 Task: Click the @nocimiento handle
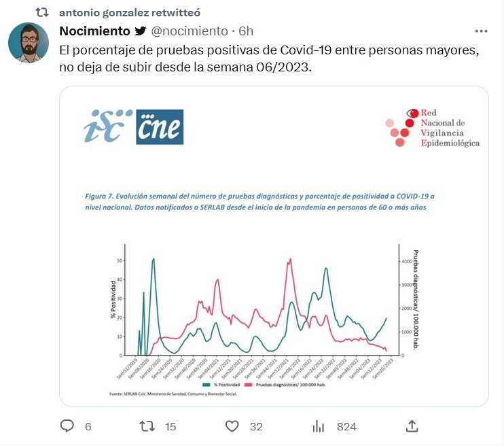[x=189, y=31]
